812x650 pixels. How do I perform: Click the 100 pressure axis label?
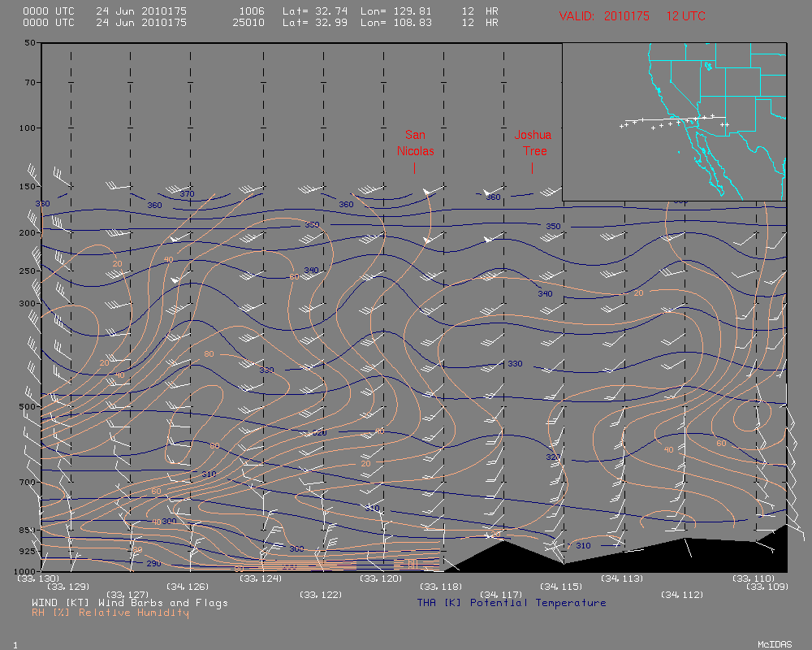click(x=28, y=128)
